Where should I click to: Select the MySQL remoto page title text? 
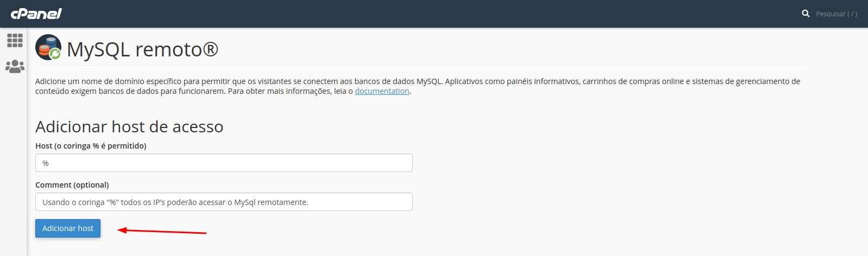coord(142,49)
